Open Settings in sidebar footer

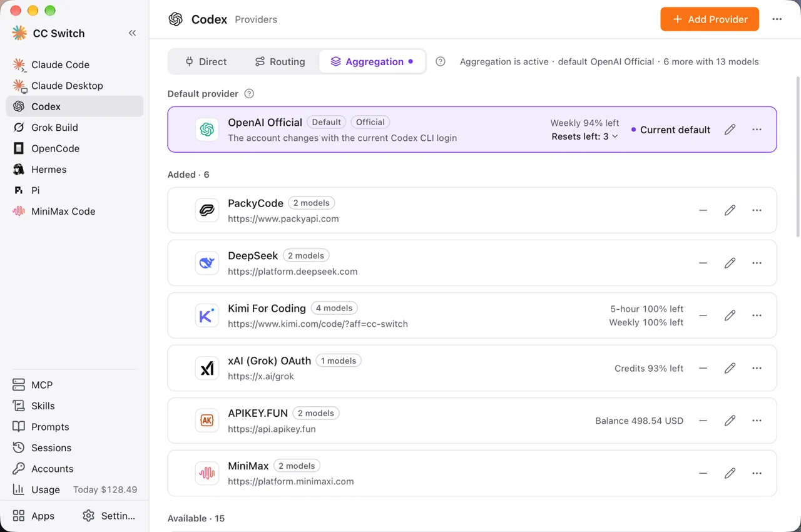tap(109, 516)
